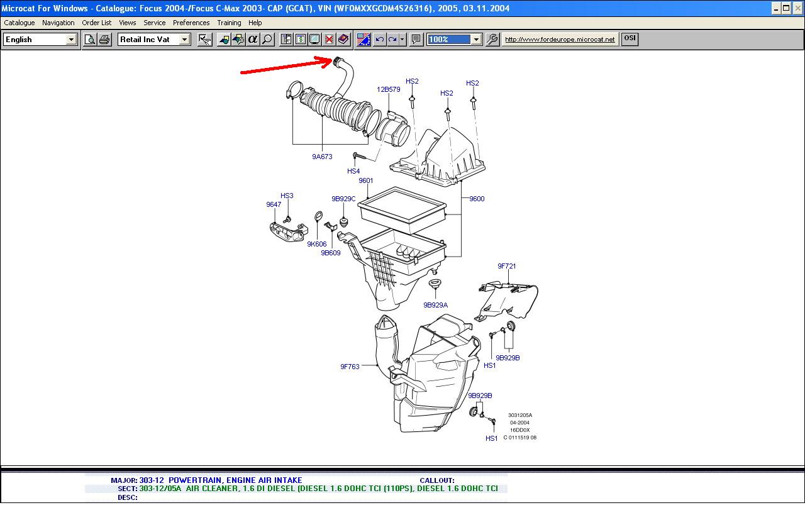Click the fordeurope.microcat.net link
805x532 pixels.
tap(560, 40)
